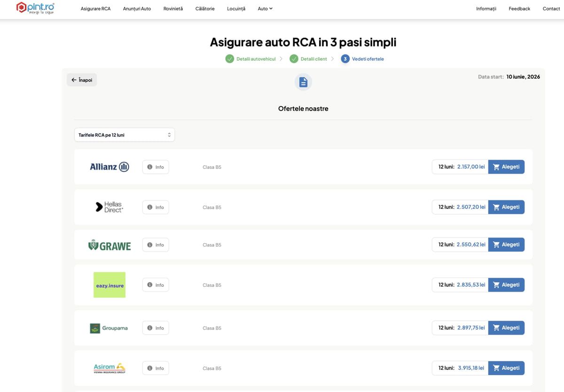Click the Allianz logo
Viewport: 564px width, 392px height.
tap(110, 167)
